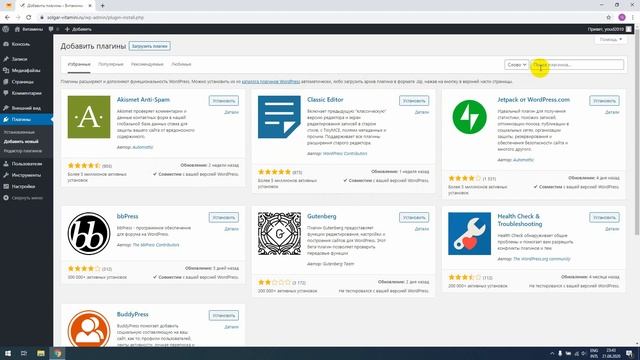
Task: Open the Classic Editor title link
Action: tap(325, 100)
